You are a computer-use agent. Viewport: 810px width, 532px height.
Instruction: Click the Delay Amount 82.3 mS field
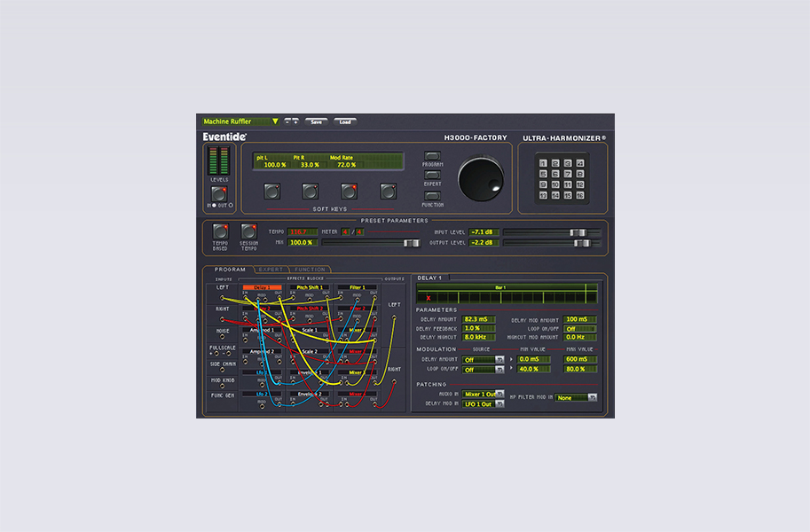point(478,319)
